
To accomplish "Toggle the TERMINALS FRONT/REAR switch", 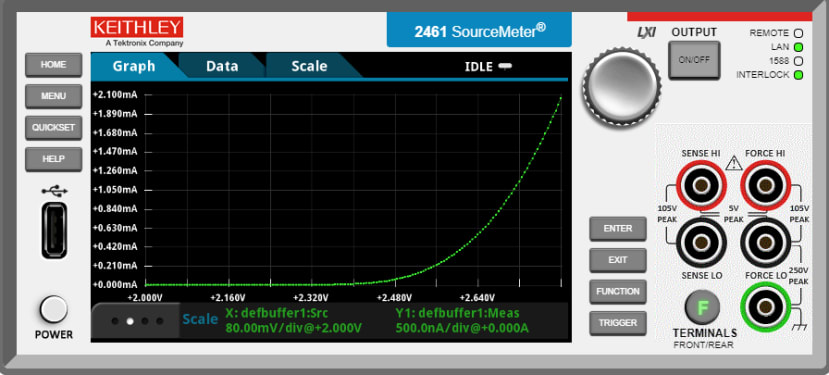I will (x=703, y=308).
